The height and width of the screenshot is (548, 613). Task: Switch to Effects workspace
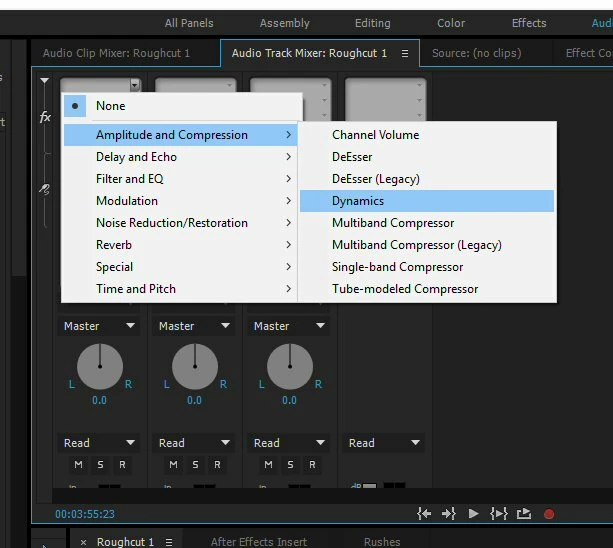(529, 23)
